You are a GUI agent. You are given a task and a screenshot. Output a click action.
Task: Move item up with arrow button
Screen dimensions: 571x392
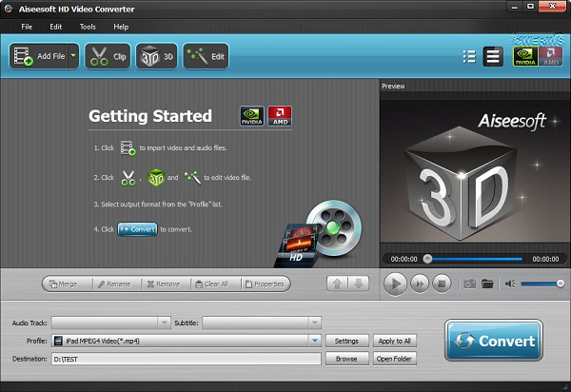(335, 284)
